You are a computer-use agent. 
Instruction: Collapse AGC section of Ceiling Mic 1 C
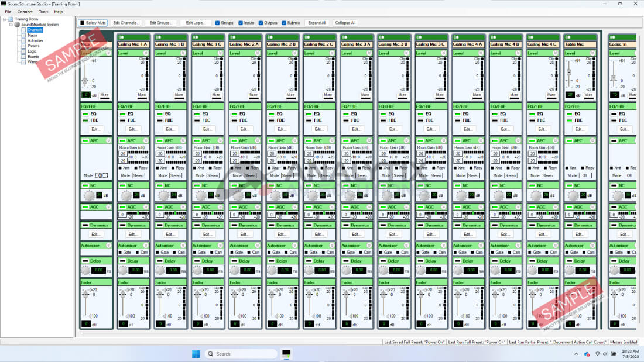click(221, 207)
